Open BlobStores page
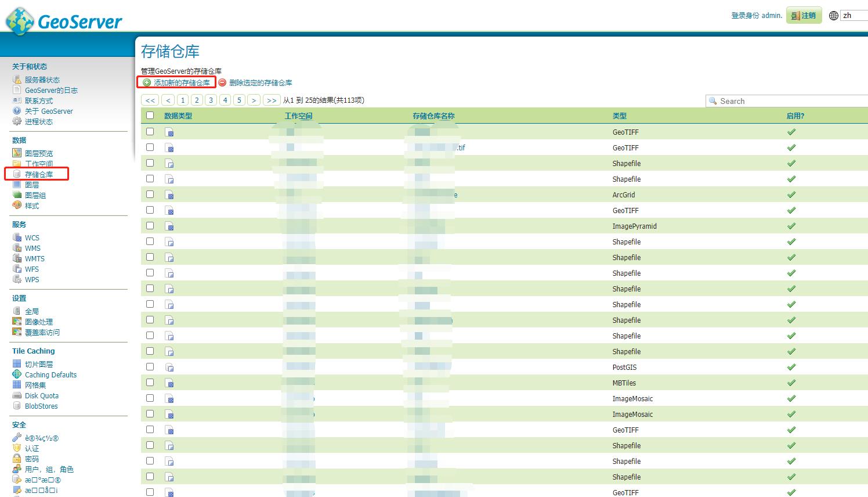The width and height of the screenshot is (868, 497). tap(41, 406)
